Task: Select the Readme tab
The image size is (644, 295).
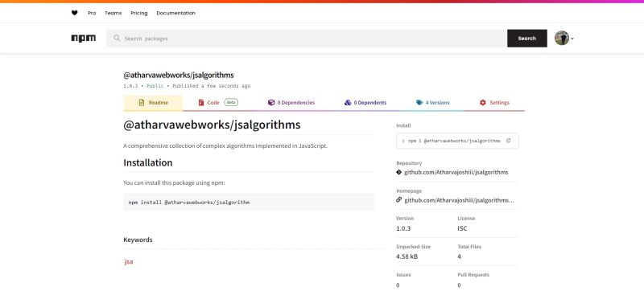Action: pos(153,103)
